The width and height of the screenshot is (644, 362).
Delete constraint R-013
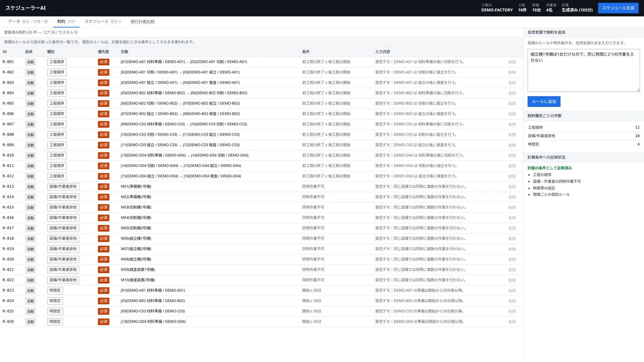(x=512, y=187)
